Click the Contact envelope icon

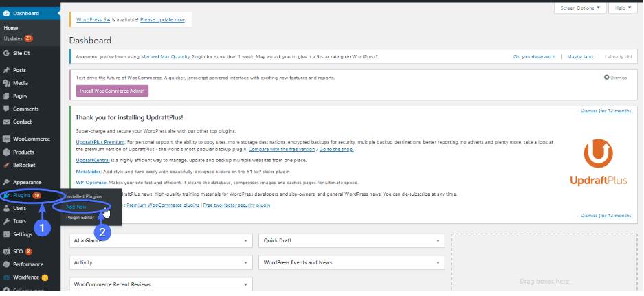(7, 122)
